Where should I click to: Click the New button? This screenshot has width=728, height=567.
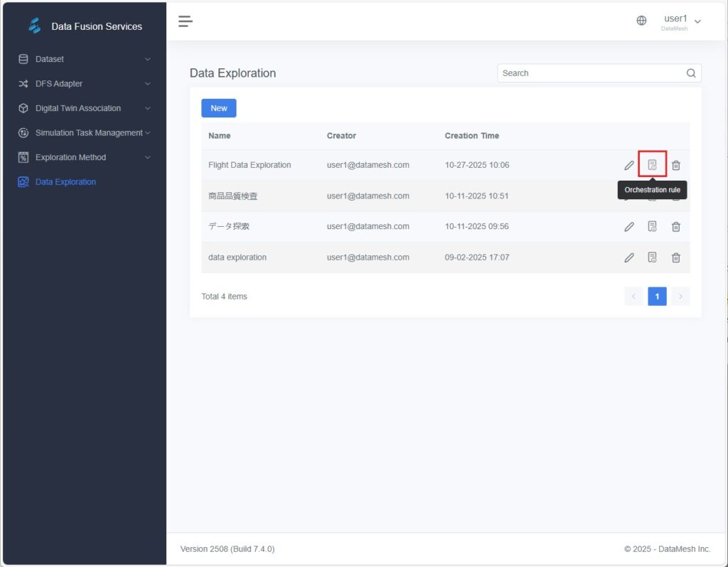coord(219,108)
